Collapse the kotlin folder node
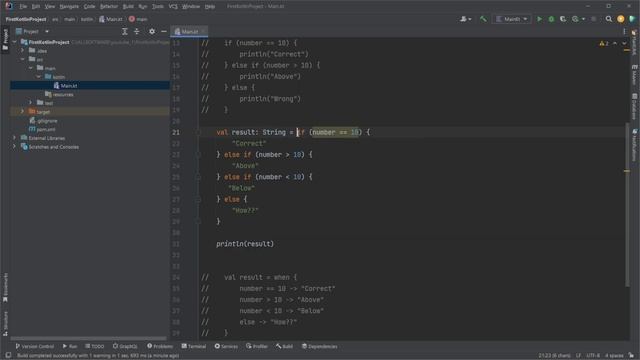The height and width of the screenshot is (360, 640). click(x=39, y=77)
